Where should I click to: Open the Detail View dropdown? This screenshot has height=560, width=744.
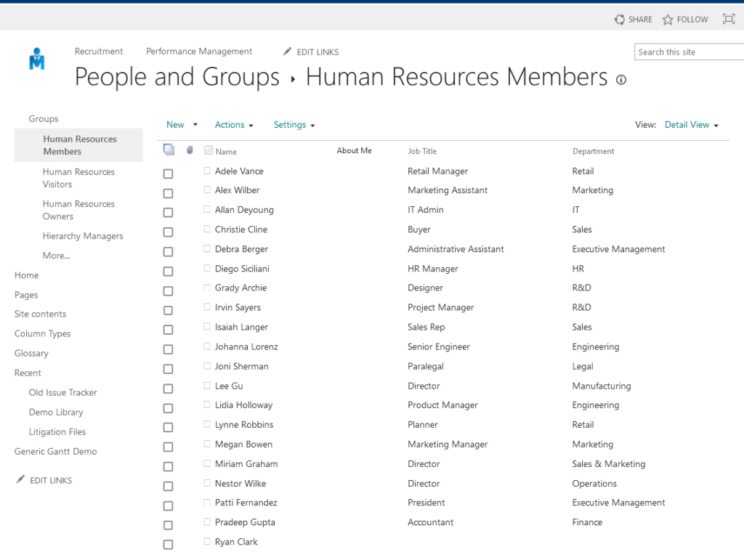tap(692, 125)
